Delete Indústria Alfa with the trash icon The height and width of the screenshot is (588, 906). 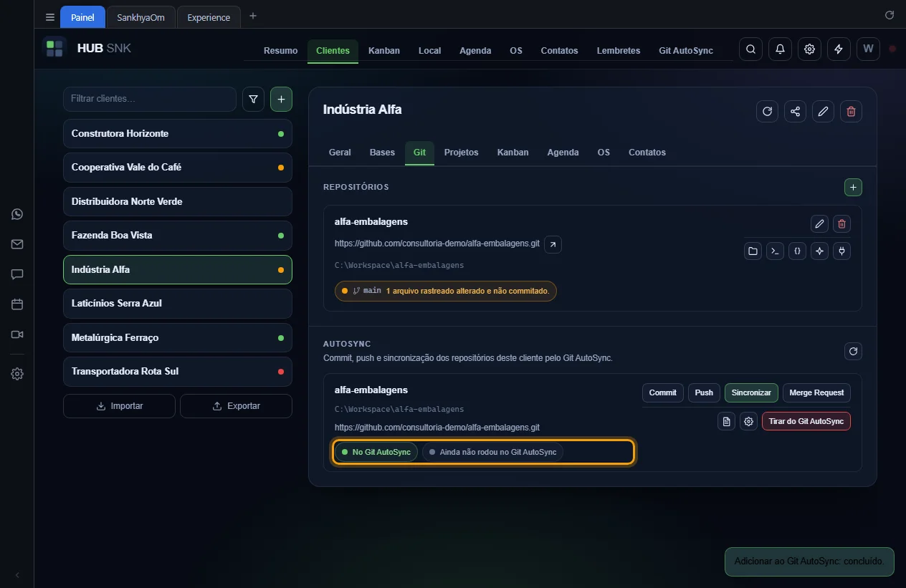click(851, 111)
